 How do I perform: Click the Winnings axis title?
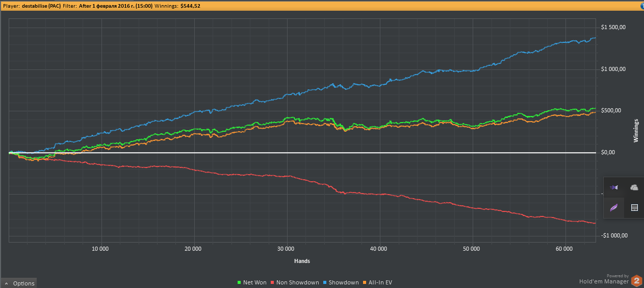click(x=636, y=131)
